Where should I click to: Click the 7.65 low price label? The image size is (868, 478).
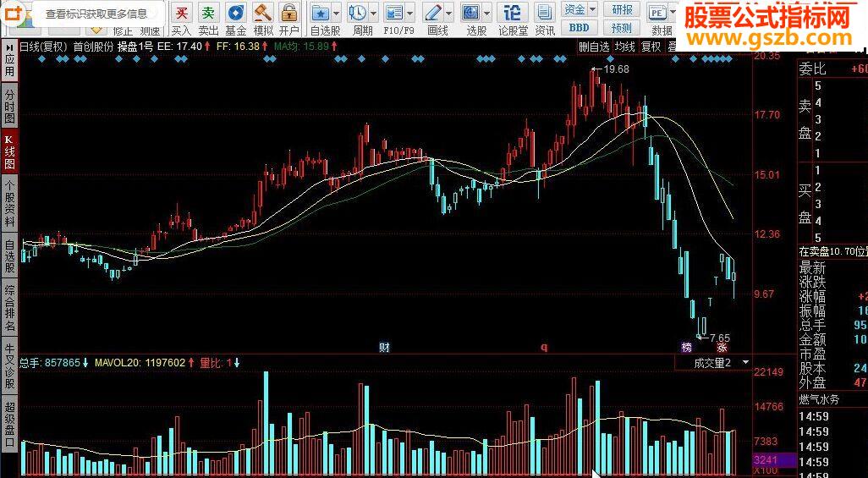coord(720,338)
